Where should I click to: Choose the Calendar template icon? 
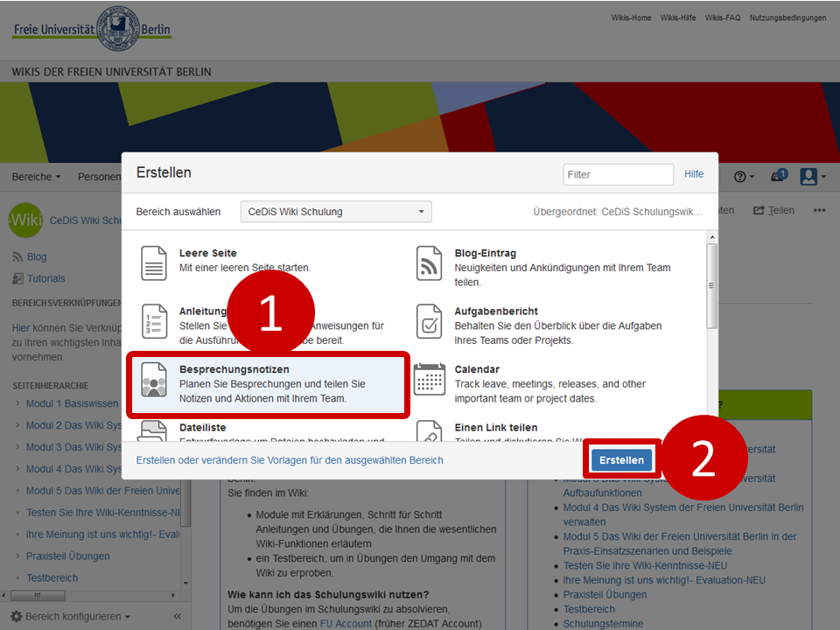429,379
